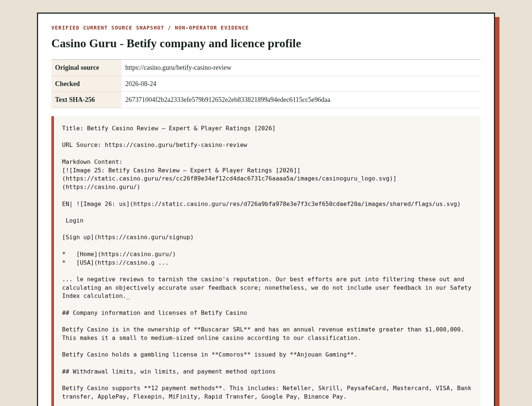Click the "Login" text line
The width and height of the screenshot is (532, 406).
(x=75, y=221)
